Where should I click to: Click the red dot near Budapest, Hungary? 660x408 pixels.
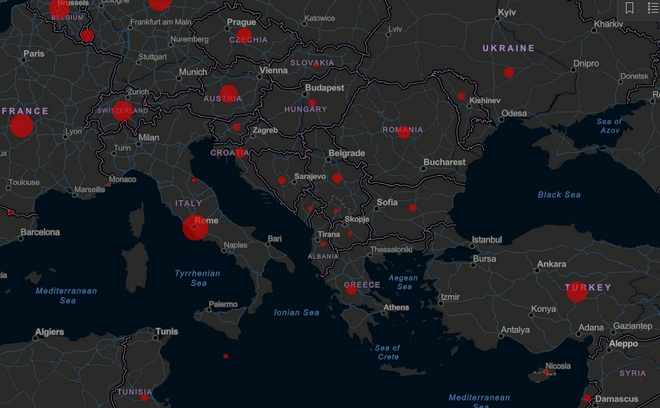[x=312, y=103]
